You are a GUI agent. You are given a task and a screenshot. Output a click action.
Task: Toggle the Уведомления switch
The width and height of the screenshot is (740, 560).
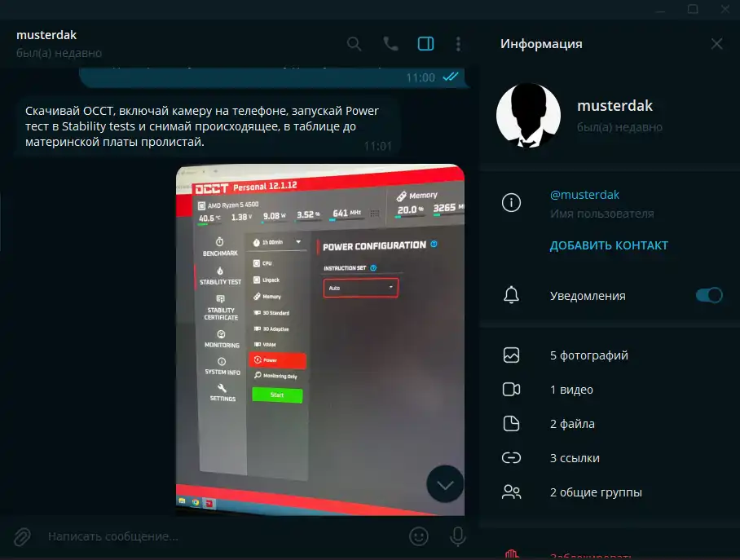click(x=708, y=296)
